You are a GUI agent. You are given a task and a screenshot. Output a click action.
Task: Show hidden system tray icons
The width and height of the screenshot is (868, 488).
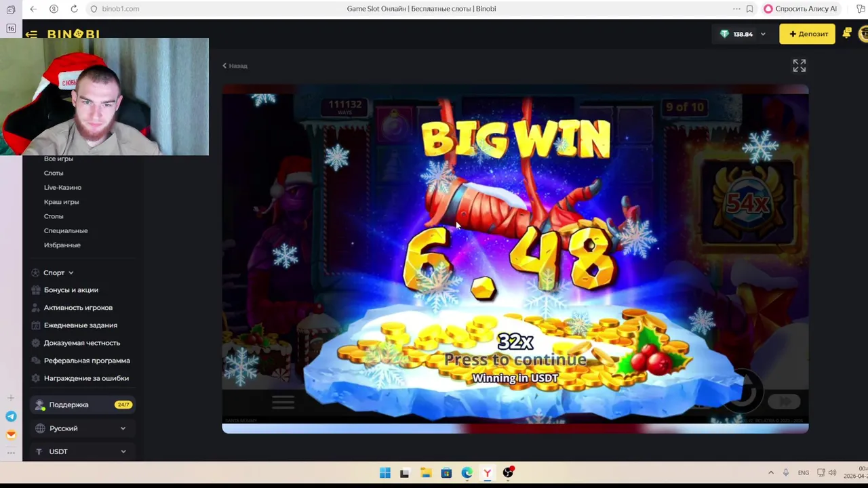pyautogui.click(x=771, y=473)
